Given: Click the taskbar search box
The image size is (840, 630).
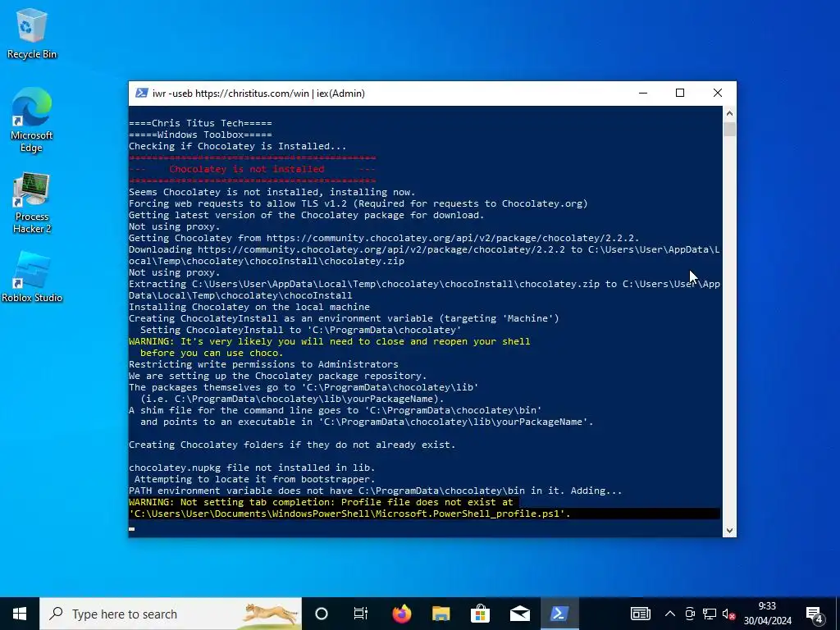Looking at the screenshot, I should [171, 614].
